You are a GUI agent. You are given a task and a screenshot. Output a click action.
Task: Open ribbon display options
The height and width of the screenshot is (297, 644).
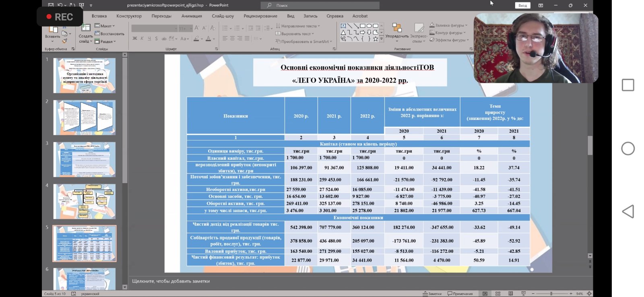tap(541, 5)
